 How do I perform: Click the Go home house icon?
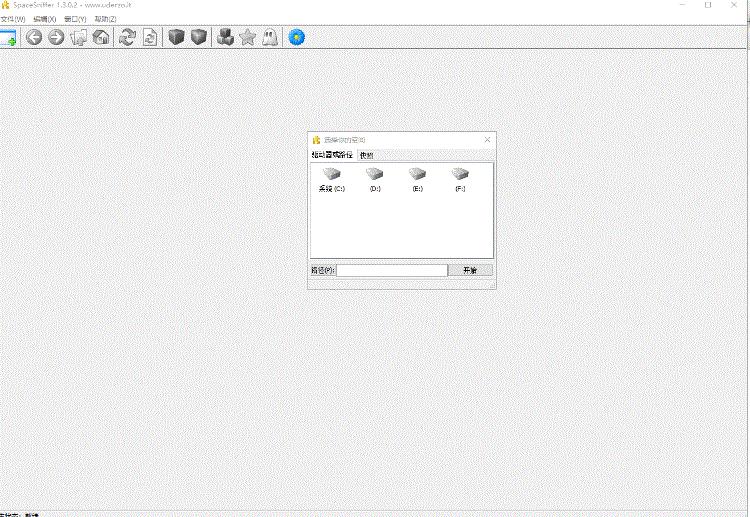click(x=101, y=37)
